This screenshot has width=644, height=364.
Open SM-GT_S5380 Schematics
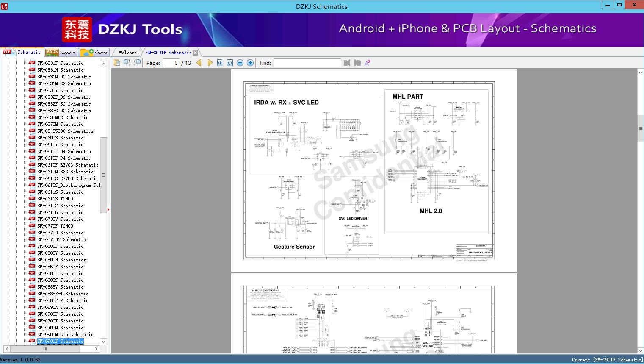tap(65, 131)
